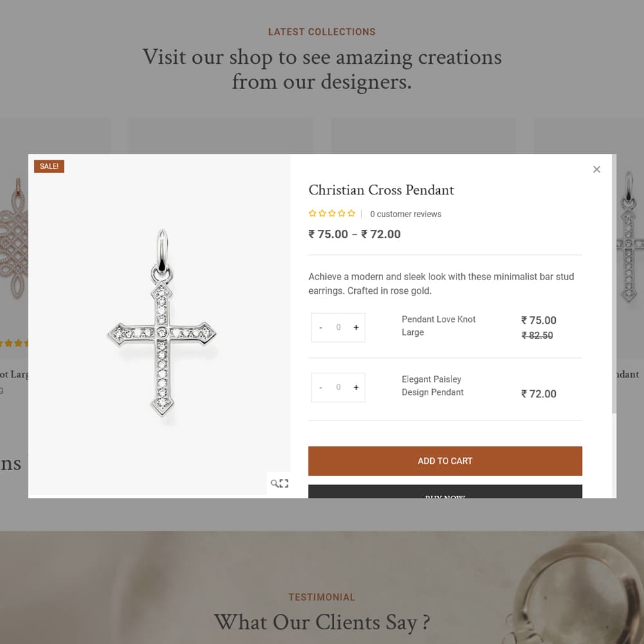Open the 0 customer reviews link
Viewport: 644px width, 644px height.
click(405, 214)
